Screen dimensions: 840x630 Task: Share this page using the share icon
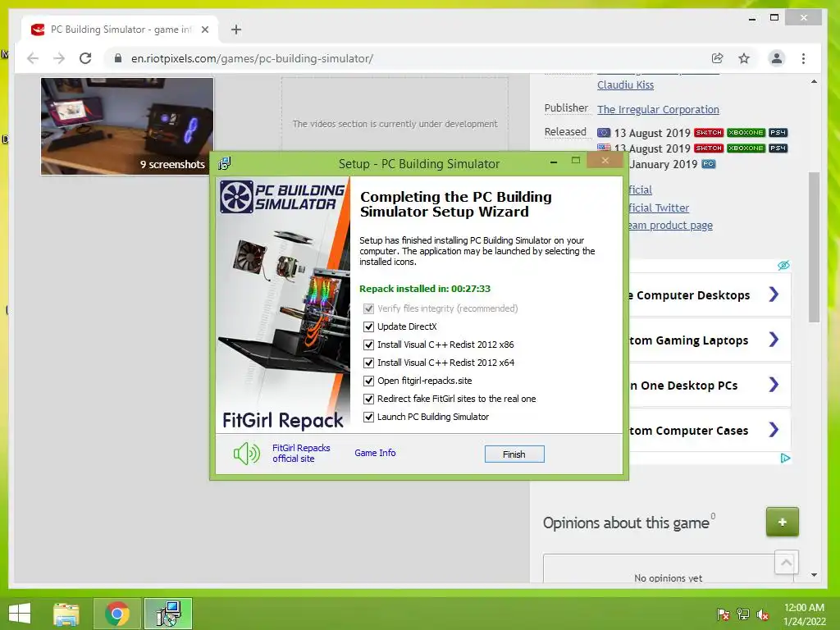(x=717, y=58)
